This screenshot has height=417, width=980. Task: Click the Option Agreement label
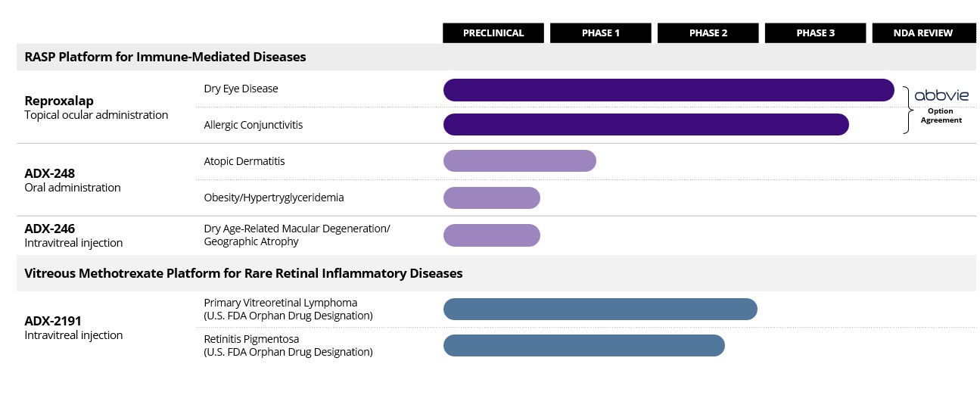point(941,116)
